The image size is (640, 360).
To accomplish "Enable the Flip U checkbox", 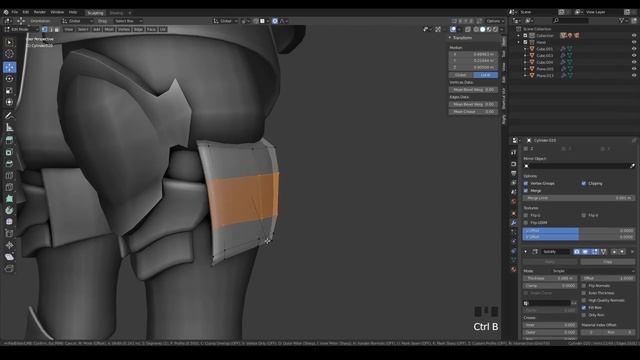I will (526, 215).
